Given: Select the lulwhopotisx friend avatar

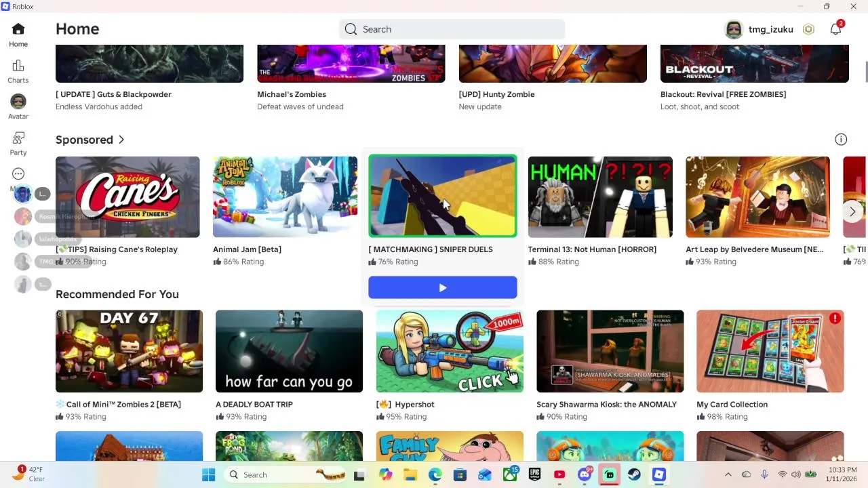Looking at the screenshot, I should click(23, 239).
